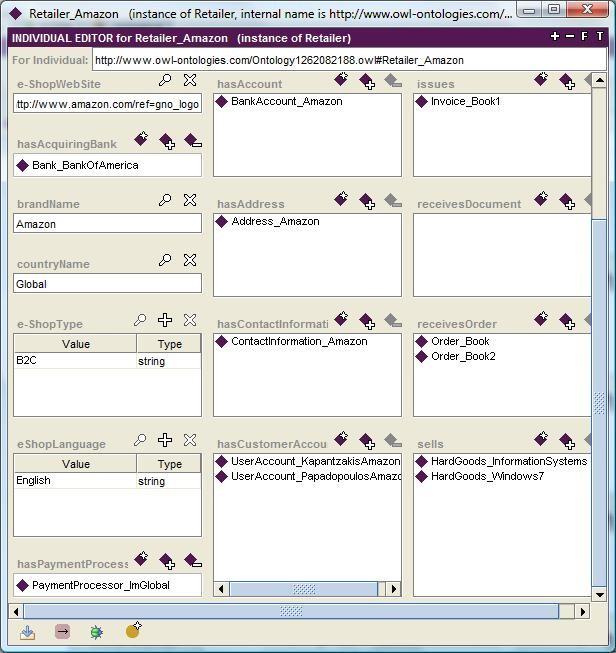Select BankAccount_Amazon in hasAccount list
Viewport: 616px width, 653px height.
tap(279, 101)
